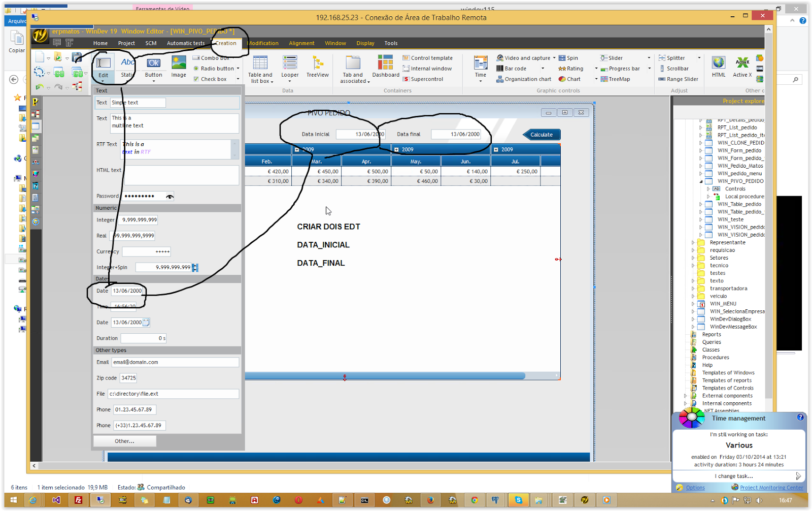Insert a Looper control
This screenshot has width=812, height=511.
[x=290, y=69]
